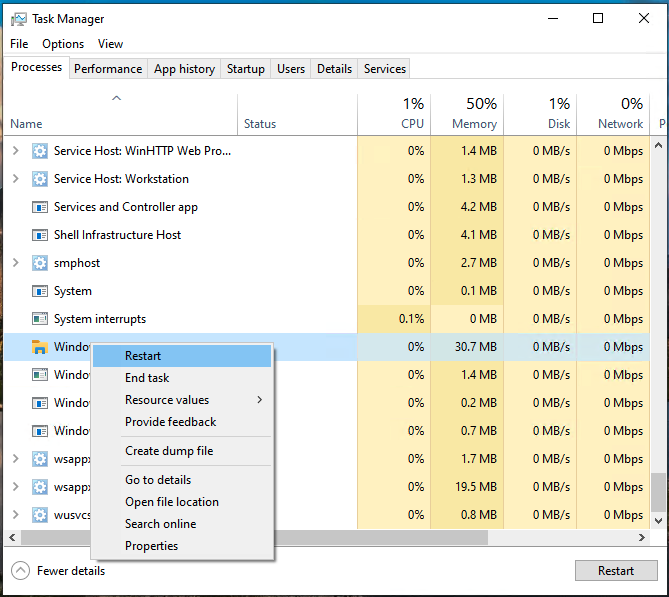Click the Service Host: Workstation gear icon
669x597 pixels.
(40, 179)
